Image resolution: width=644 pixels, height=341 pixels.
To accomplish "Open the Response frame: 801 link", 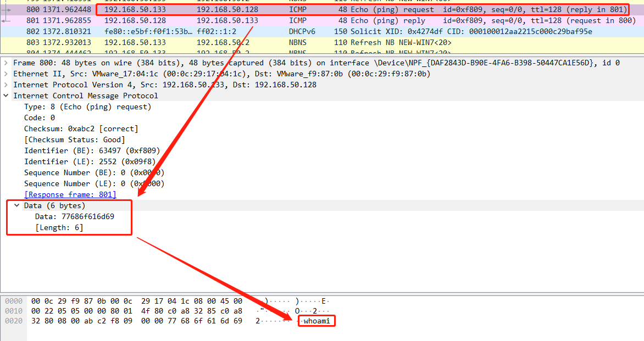I will 70,194.
